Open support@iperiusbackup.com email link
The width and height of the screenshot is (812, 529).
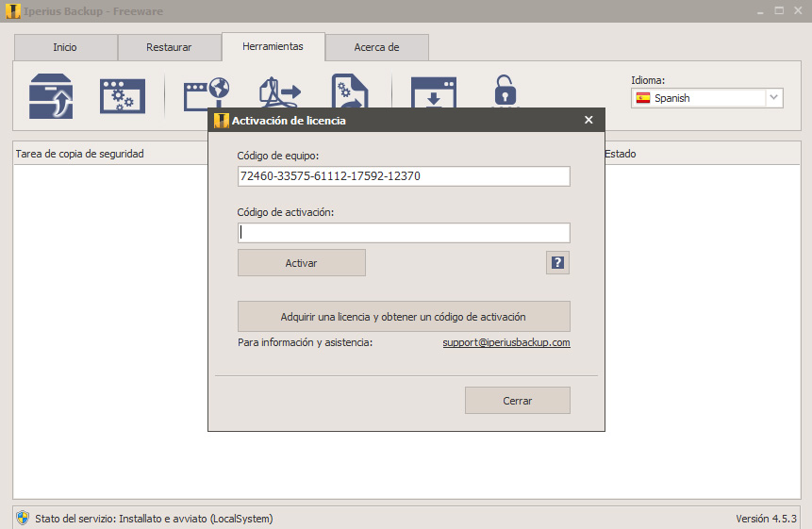(x=506, y=342)
